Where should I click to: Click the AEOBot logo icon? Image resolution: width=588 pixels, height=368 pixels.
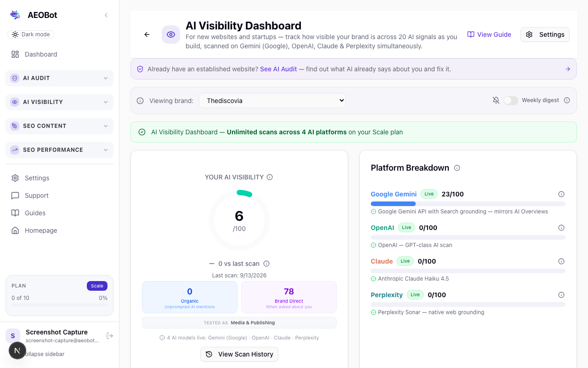click(x=15, y=15)
